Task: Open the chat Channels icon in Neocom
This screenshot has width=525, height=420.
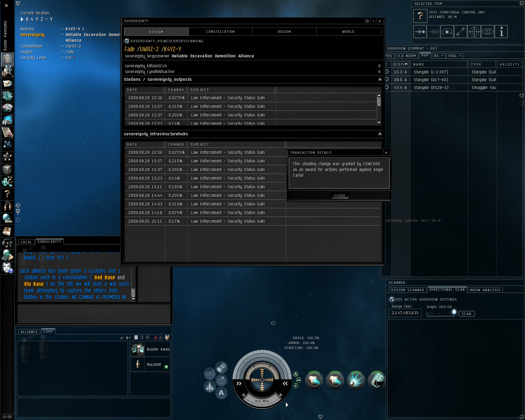Action: (x=7, y=206)
